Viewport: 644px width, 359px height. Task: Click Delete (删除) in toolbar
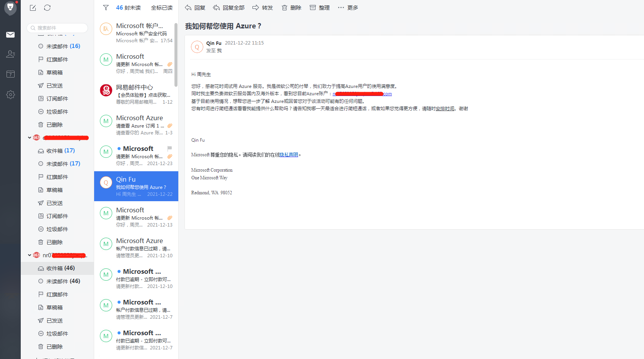pos(291,8)
